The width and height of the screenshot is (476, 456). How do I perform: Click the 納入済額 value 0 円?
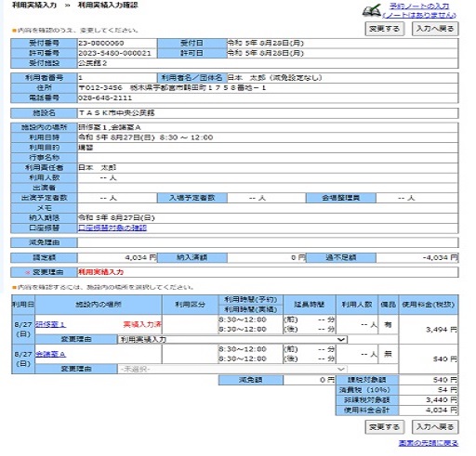click(298, 257)
